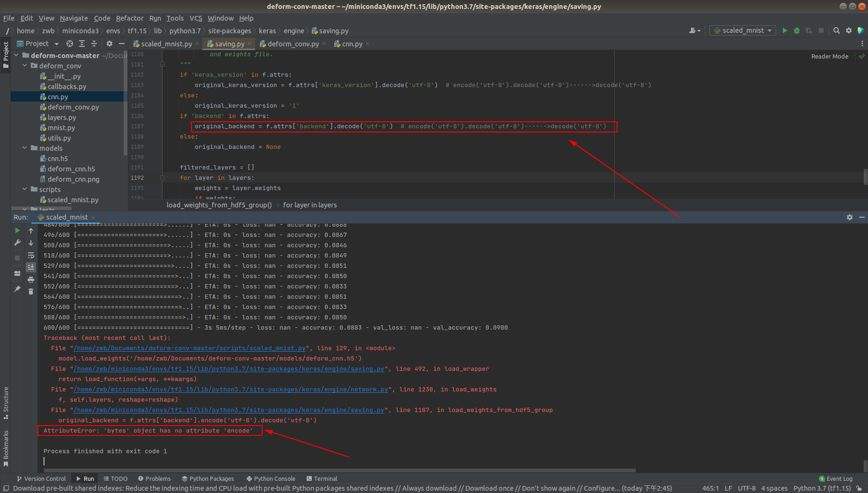The height and width of the screenshot is (493, 868).
Task: Click the JetBrains Toolbox colorful icon
Action: (x=861, y=30)
